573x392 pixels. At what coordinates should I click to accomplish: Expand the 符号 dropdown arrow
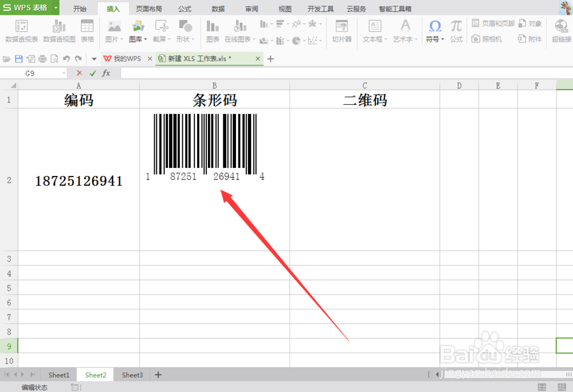442,39
